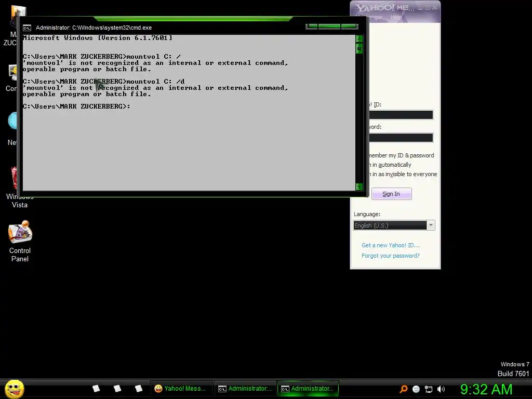Toggle sign in as invisible to everyone

403,174
